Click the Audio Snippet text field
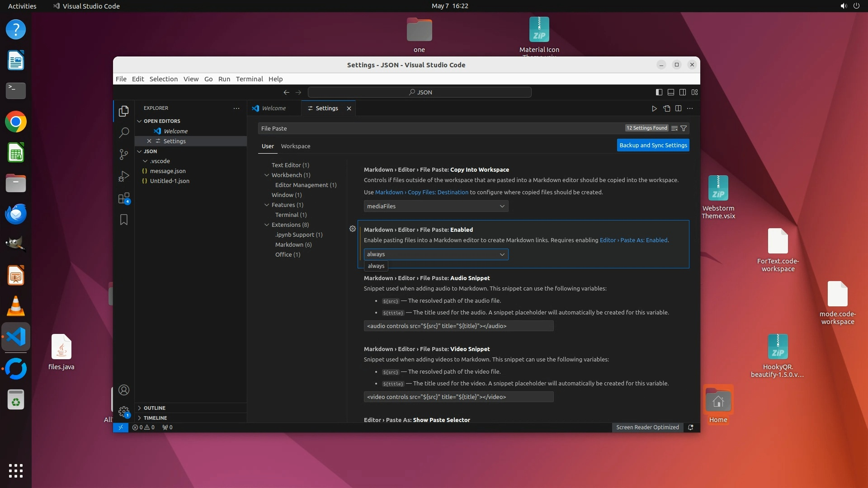 458,326
